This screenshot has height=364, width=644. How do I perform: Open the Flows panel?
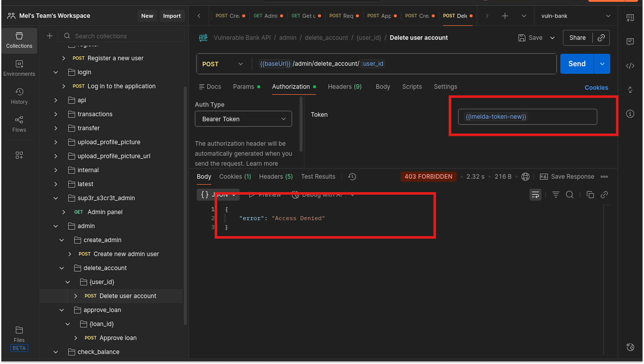(x=19, y=124)
